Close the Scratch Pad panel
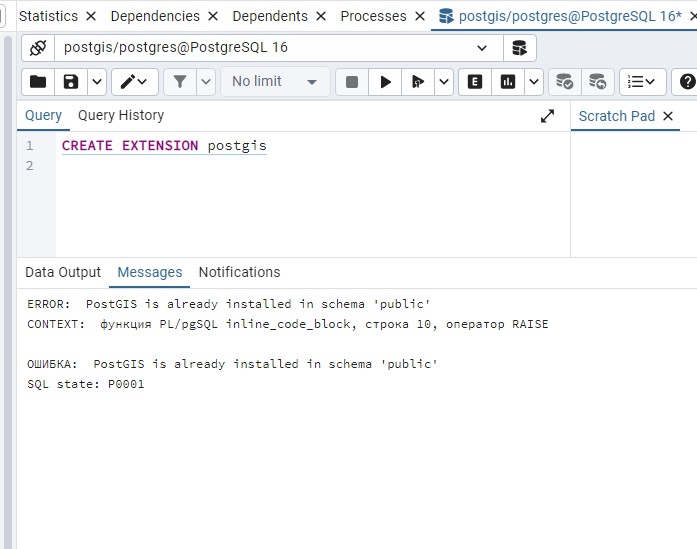697x549 pixels. coord(668,116)
